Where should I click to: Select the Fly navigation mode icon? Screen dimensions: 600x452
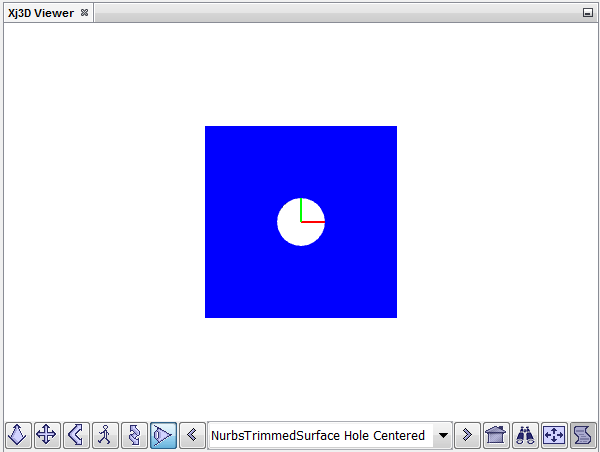point(17,435)
